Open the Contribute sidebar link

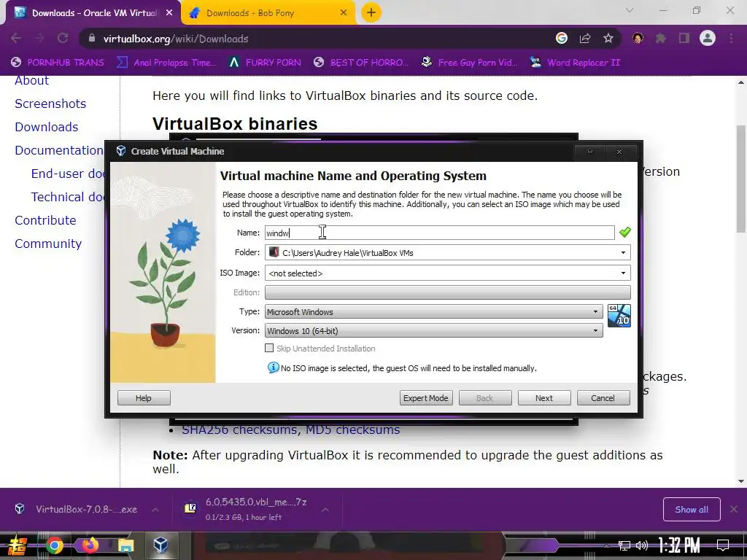click(x=45, y=220)
